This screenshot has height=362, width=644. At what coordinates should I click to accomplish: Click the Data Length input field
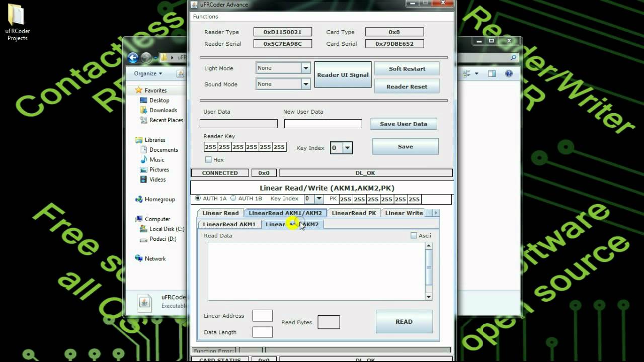tap(263, 332)
